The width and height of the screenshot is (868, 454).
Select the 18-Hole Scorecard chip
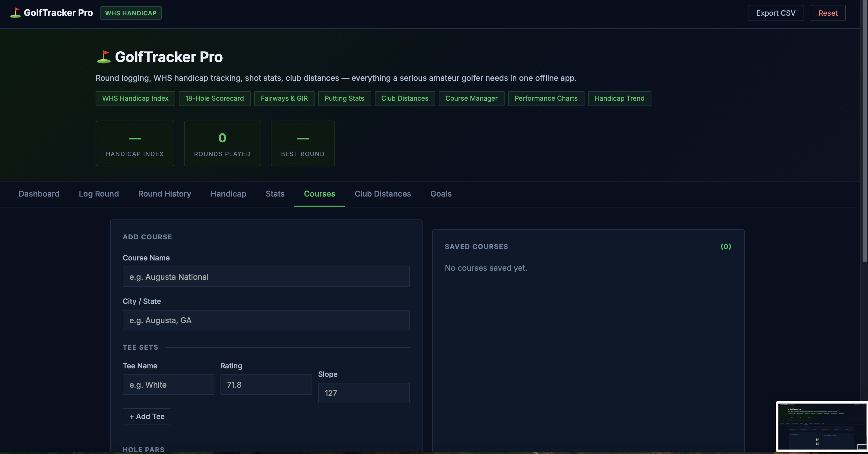click(214, 98)
